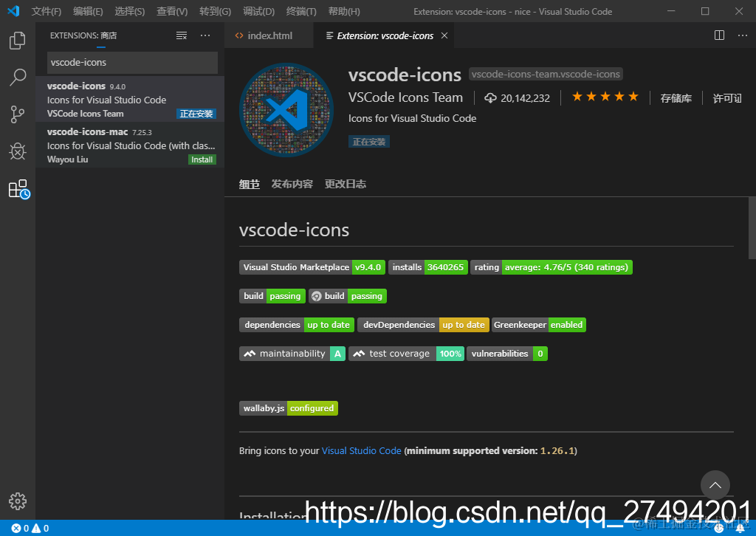Screen dimensions: 756x536
Task: Open the 终端(T) menu
Action: click(301, 11)
